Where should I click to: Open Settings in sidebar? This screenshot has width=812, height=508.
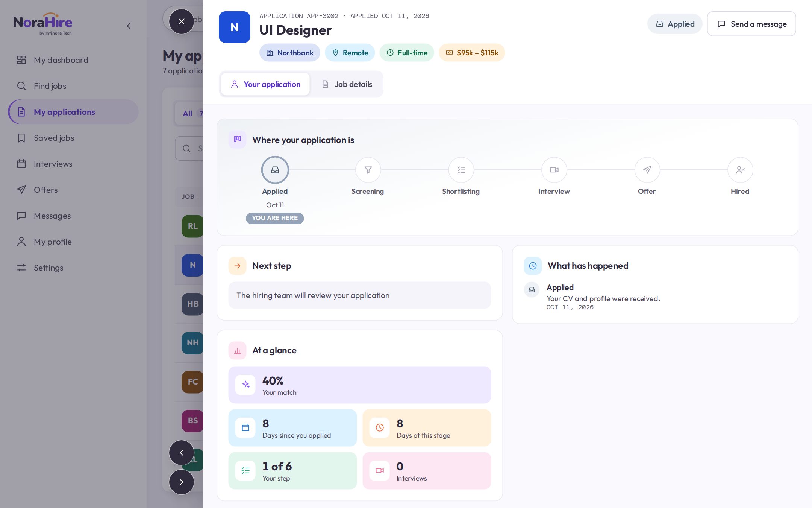pos(73,268)
